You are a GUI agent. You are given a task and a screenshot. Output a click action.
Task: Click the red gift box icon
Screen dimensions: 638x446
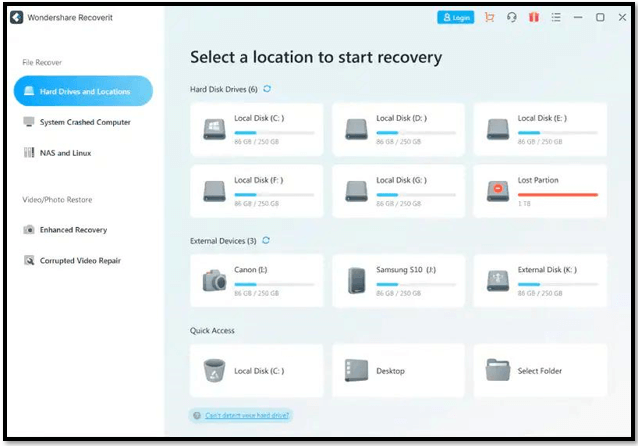[533, 17]
